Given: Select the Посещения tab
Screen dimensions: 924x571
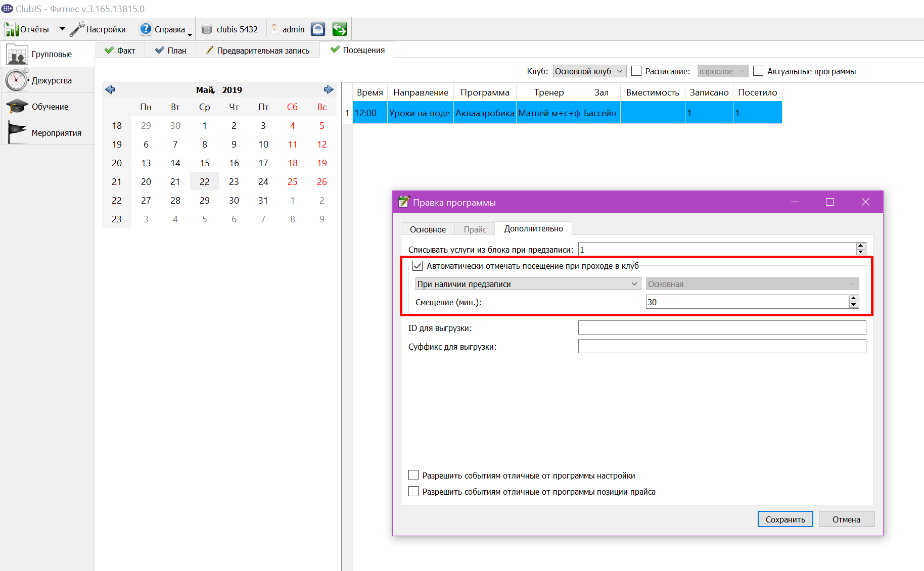Looking at the screenshot, I should [x=357, y=50].
